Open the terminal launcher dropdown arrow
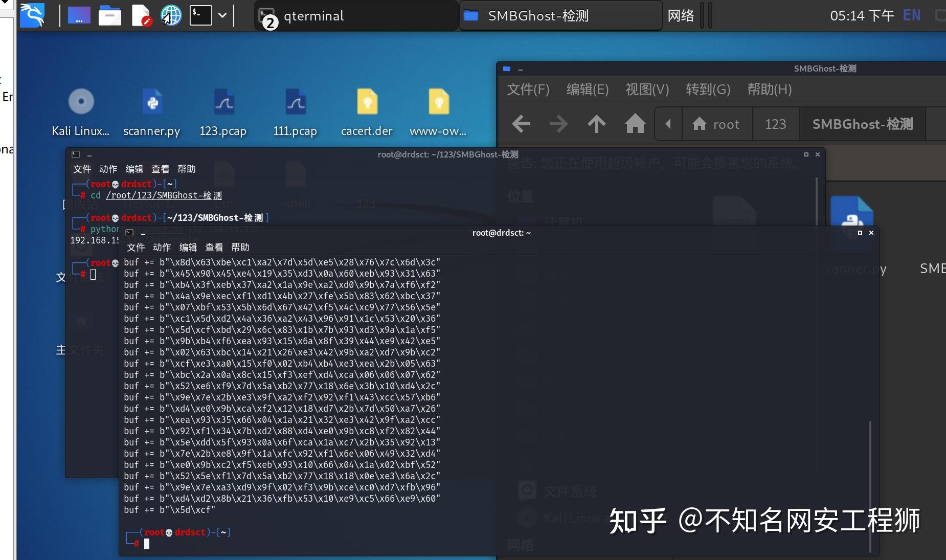This screenshot has height=560, width=946. [x=222, y=15]
